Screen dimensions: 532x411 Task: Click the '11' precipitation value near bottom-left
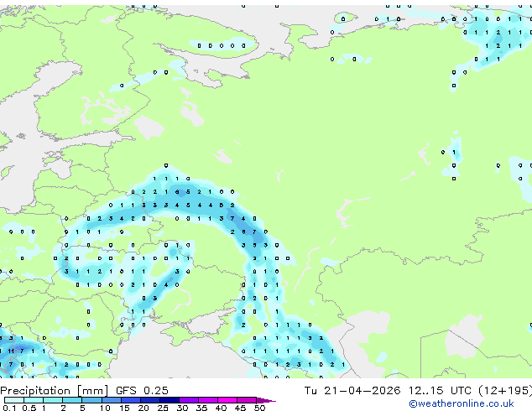coord(11,351)
